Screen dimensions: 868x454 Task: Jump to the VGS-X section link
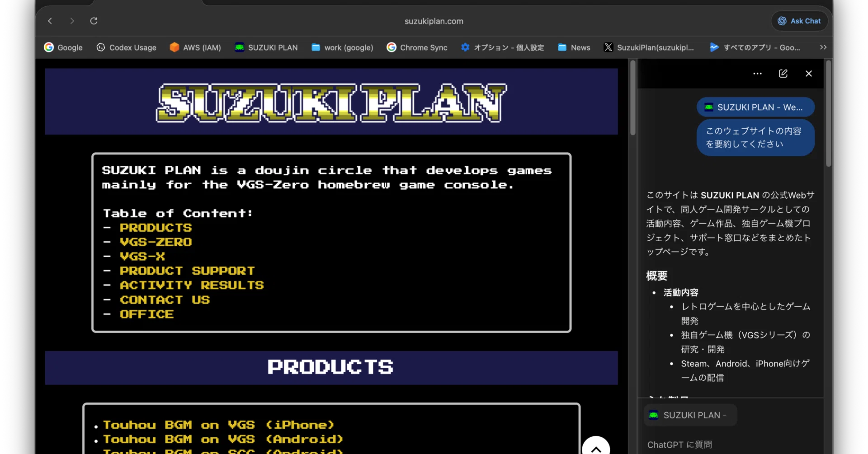tap(142, 257)
